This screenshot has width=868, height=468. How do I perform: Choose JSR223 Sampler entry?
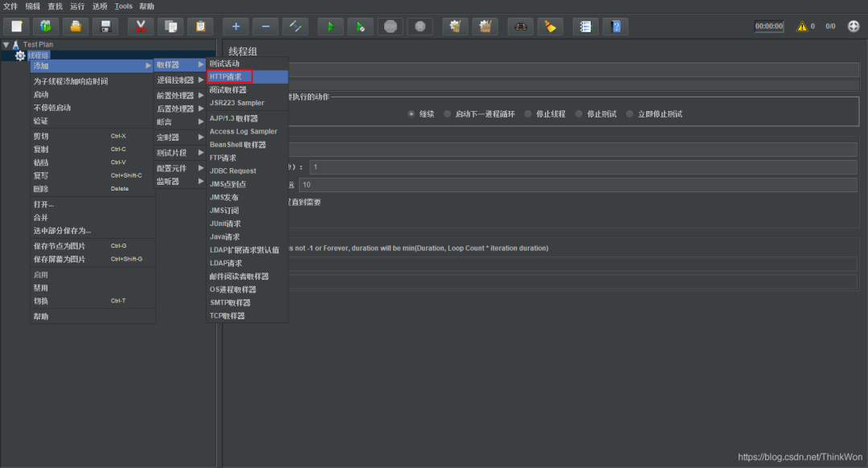248,103
